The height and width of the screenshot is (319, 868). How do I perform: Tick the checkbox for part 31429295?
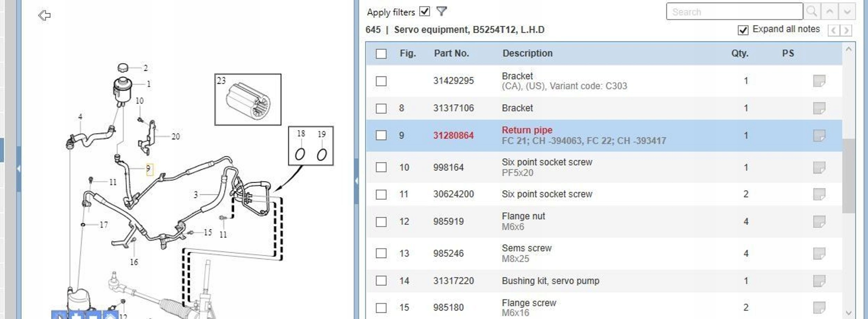pyautogui.click(x=381, y=81)
